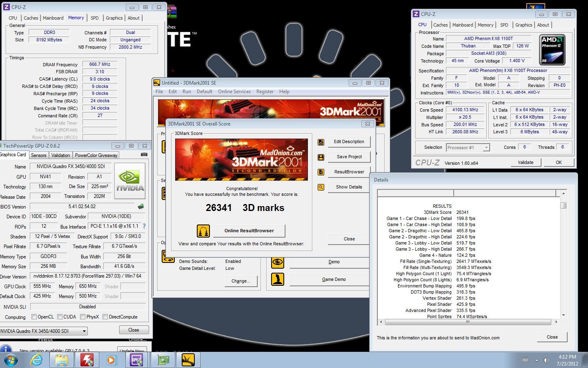Screen dimensions: 588x368
Task: Show hidden tray icons arrow
Action: point(536,360)
